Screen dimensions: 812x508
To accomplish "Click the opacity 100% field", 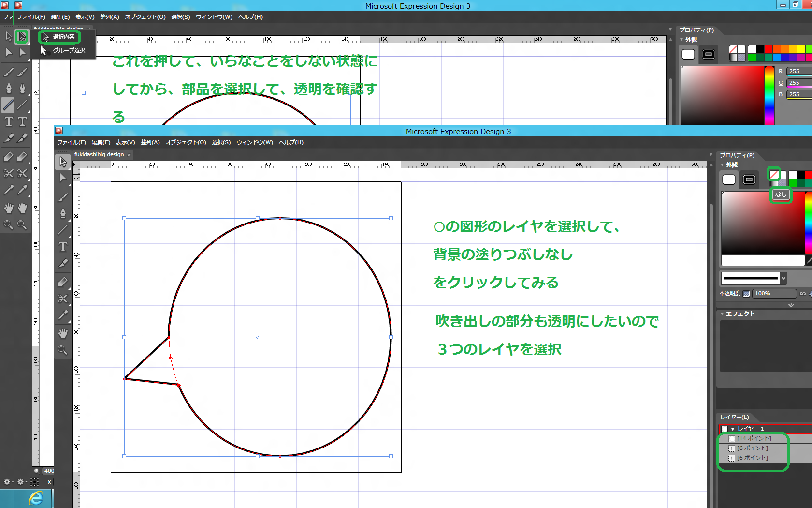I will point(774,294).
